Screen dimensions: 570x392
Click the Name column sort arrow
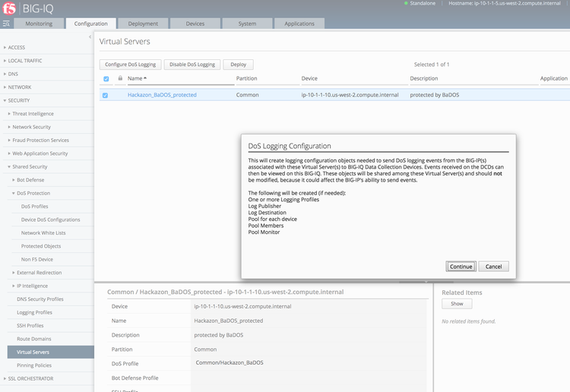(145, 78)
